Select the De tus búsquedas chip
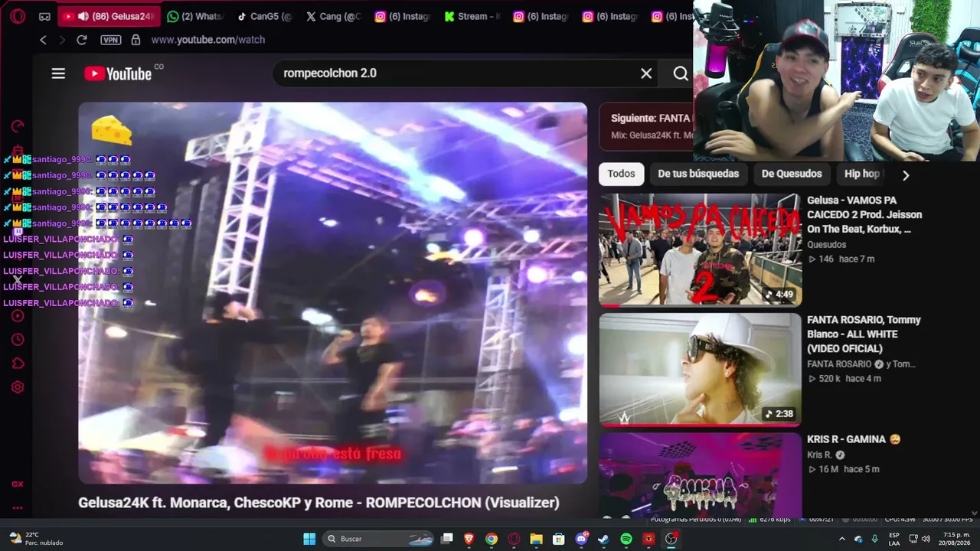 698,174
